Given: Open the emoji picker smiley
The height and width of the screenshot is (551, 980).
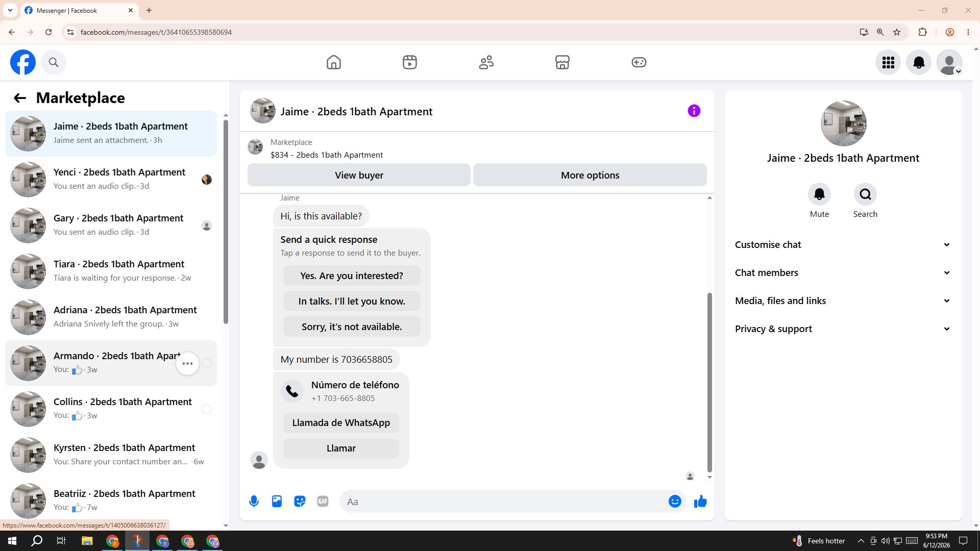Looking at the screenshot, I should click(x=675, y=502).
